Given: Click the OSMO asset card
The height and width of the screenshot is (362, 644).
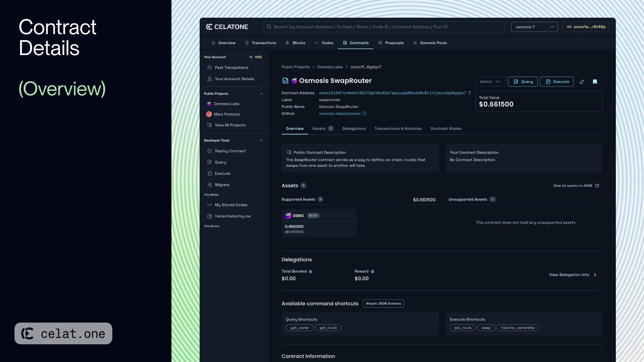Looking at the screenshot, I should point(319,223).
